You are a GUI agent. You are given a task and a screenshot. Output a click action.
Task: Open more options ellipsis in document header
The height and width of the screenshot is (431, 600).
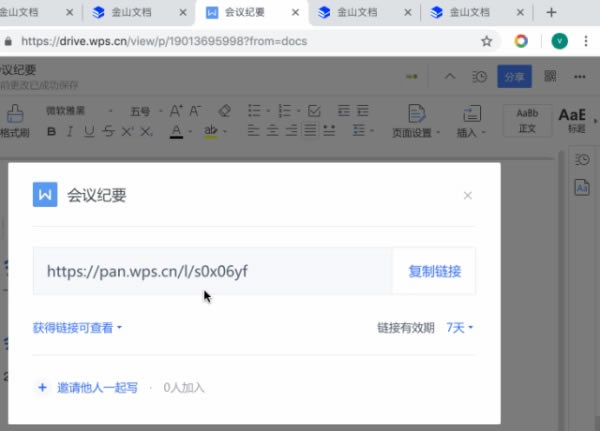pos(579,77)
